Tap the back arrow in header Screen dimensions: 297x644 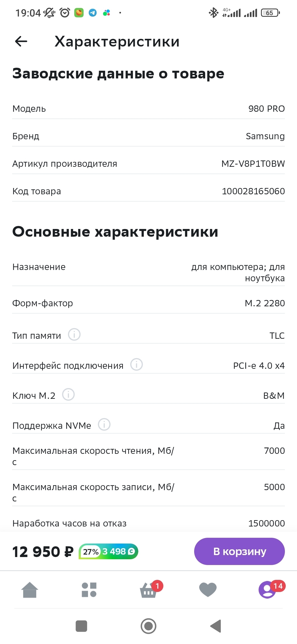pos(21,42)
